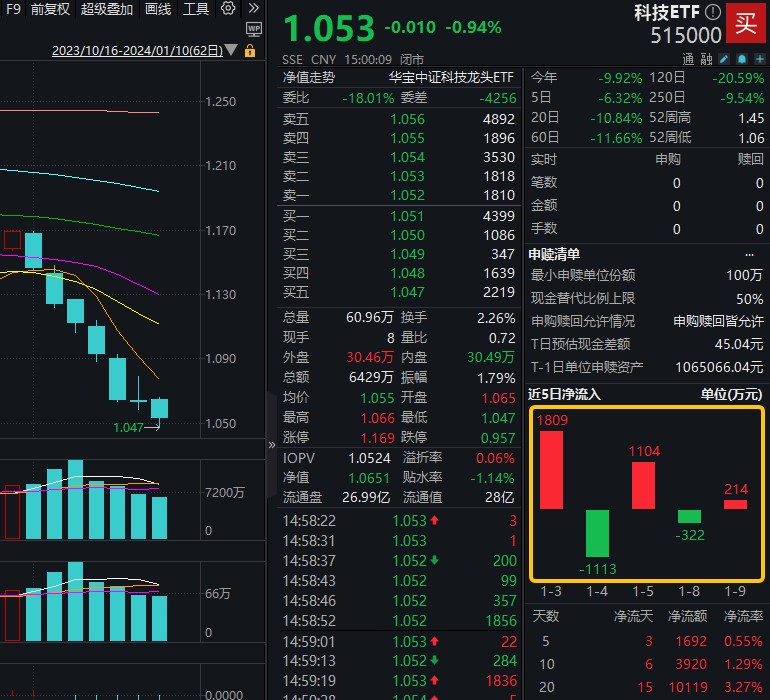Click IOPV value 1.0524
Screen dimensions: 770x700
click(369, 458)
